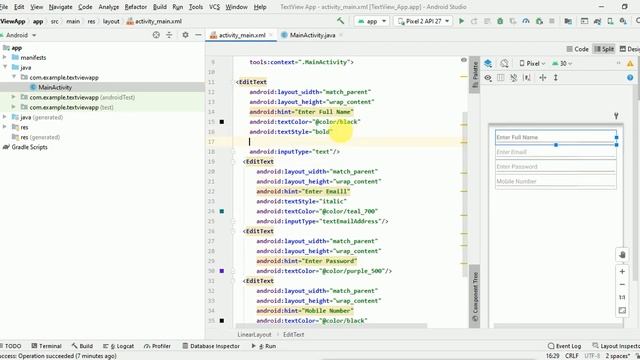Image resolution: width=640 pixels, height=360 pixels.
Task: Click the Collapse All icon in Project panel
Action: [169, 35]
